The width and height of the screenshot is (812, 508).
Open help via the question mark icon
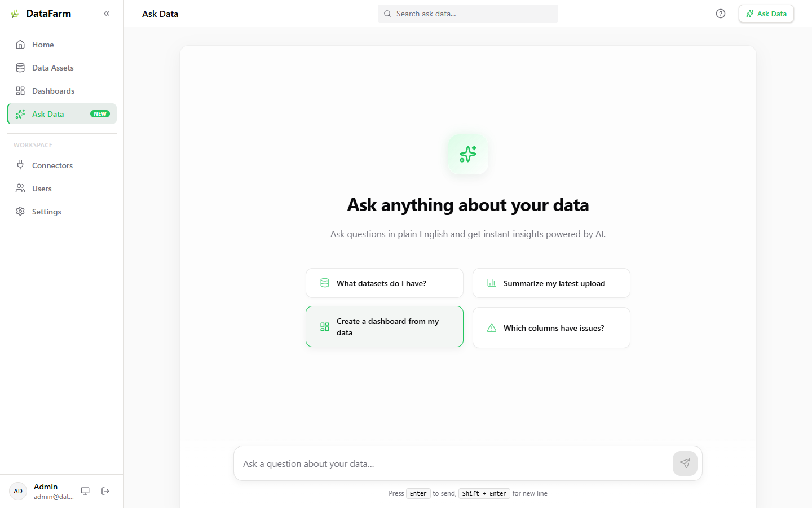(x=720, y=13)
